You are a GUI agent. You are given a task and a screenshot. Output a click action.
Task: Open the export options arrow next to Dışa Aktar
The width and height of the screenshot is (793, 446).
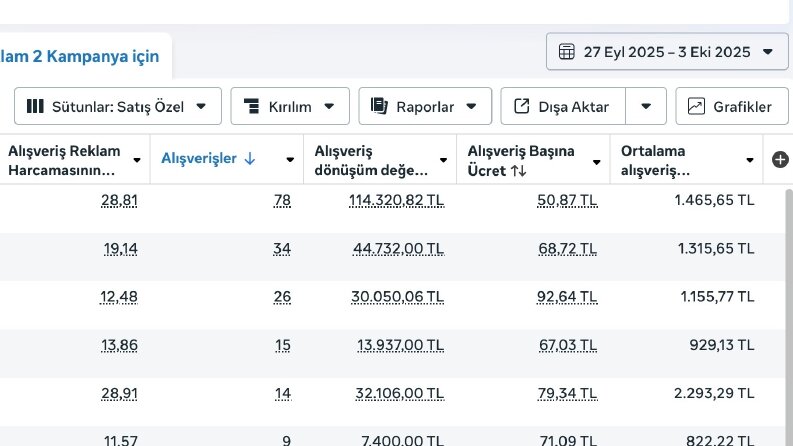click(x=646, y=106)
